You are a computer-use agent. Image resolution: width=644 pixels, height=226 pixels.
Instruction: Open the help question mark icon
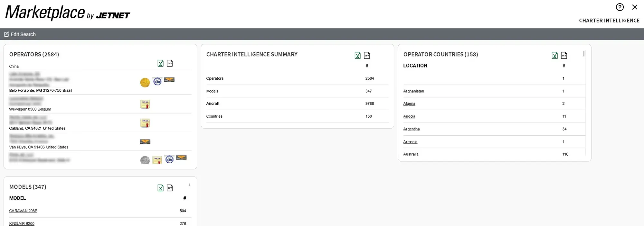[620, 7]
